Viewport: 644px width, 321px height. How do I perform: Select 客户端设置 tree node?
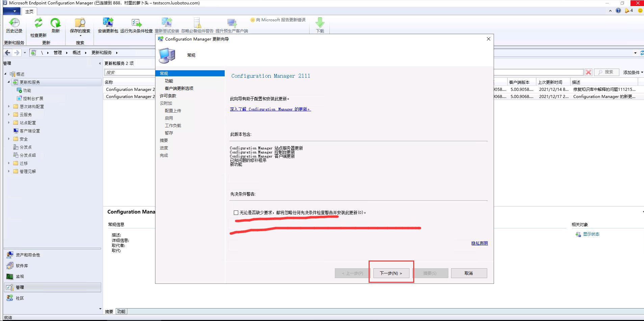(29, 131)
